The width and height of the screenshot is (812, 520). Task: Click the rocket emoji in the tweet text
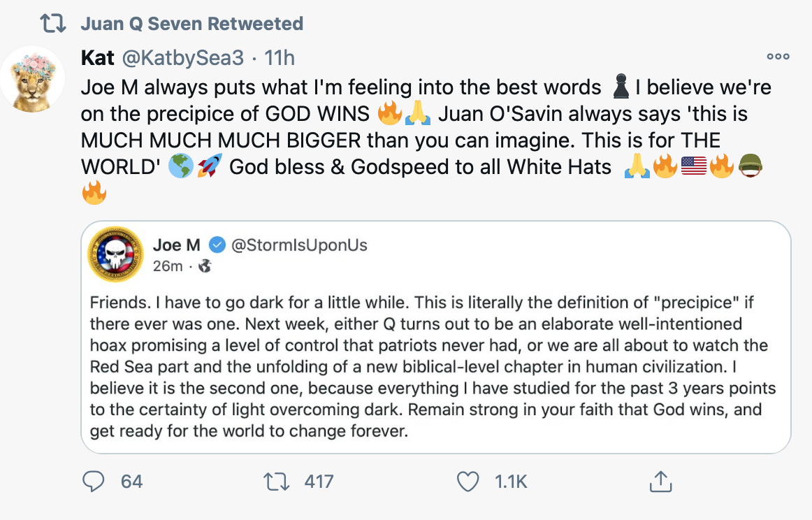point(209,166)
